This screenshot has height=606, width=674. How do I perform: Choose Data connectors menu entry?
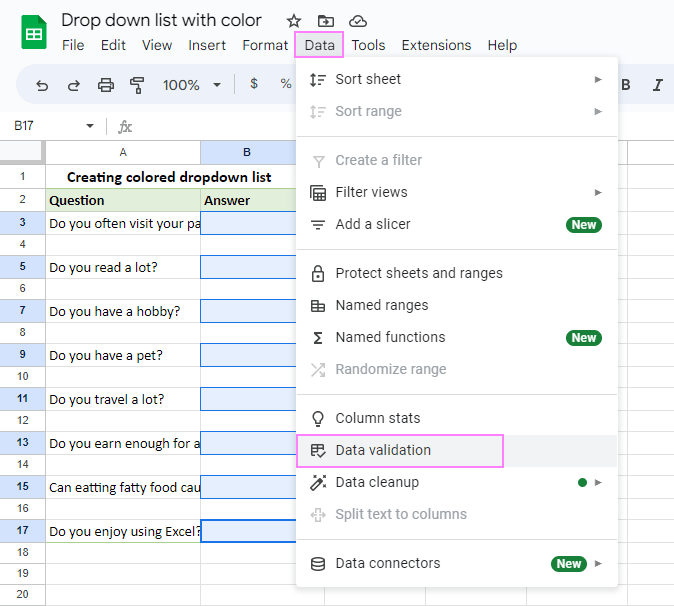[457, 563]
